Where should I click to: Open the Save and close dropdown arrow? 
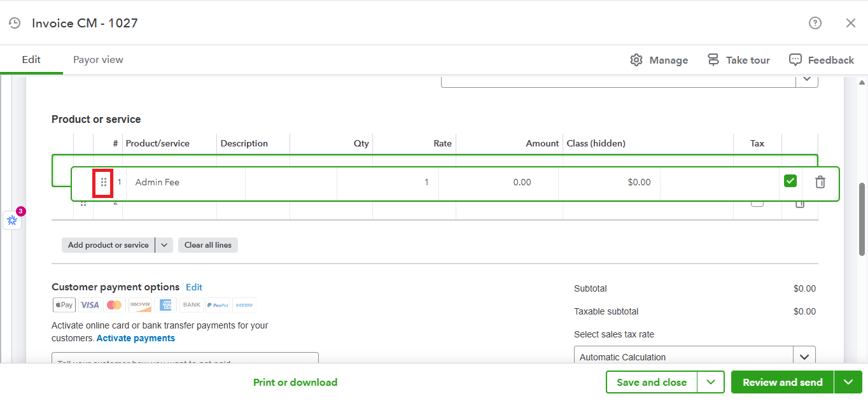[x=711, y=383]
